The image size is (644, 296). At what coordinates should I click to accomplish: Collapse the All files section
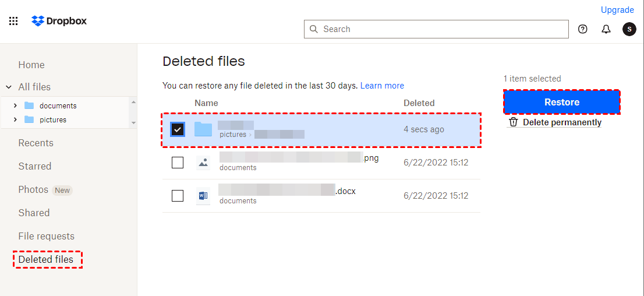pyautogui.click(x=9, y=87)
